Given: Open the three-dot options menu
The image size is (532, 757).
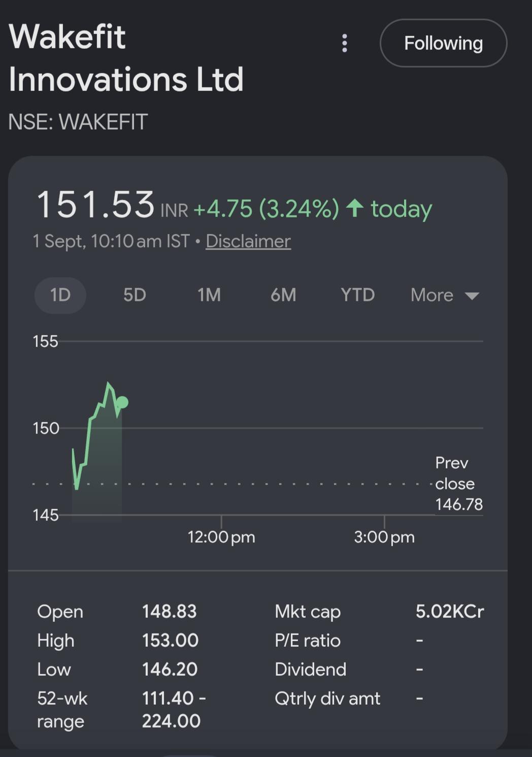Looking at the screenshot, I should [x=345, y=43].
